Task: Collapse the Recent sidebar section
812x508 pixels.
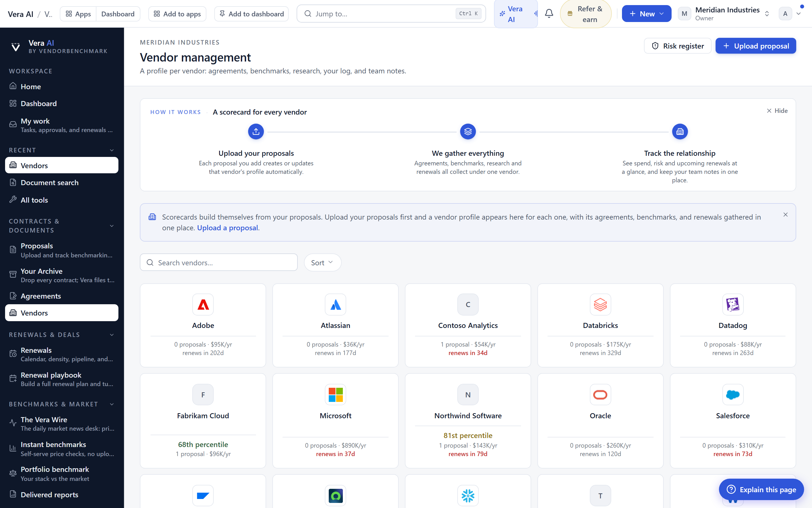Action: [x=112, y=150]
